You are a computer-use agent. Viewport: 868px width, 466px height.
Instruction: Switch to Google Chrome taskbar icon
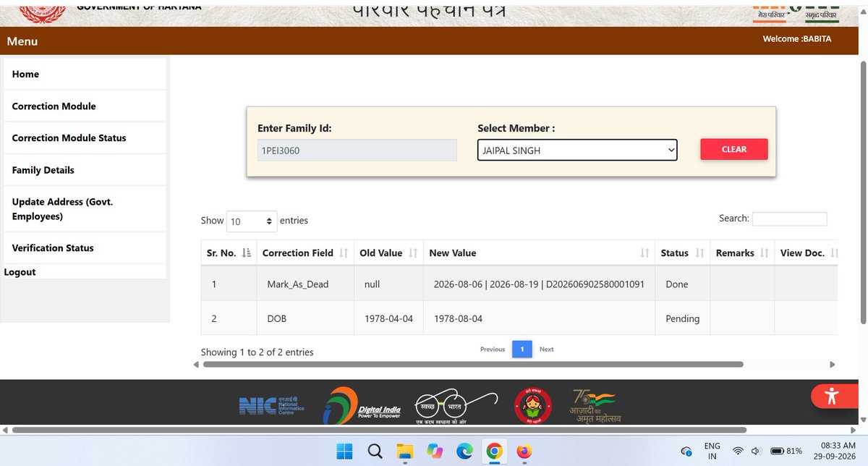[x=493, y=452]
